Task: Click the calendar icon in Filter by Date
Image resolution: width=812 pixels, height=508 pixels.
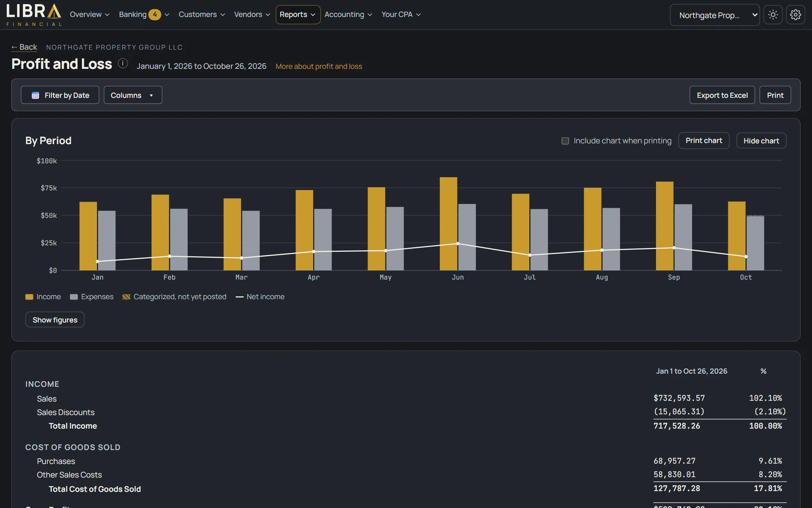Action: tap(35, 95)
